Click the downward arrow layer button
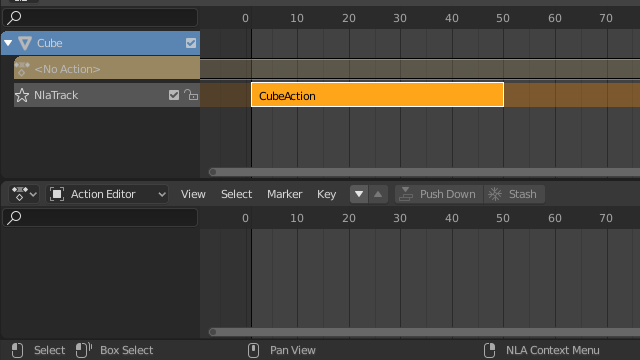 359,194
